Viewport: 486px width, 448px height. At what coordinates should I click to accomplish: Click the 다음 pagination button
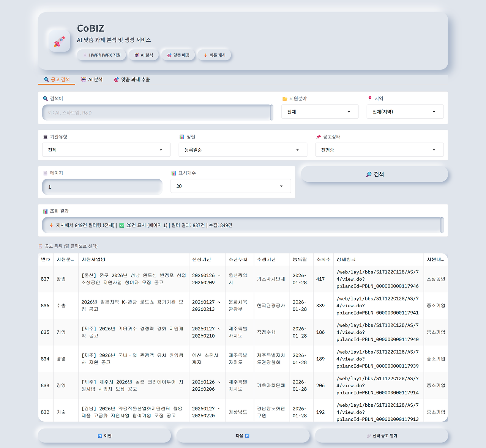point(243,435)
